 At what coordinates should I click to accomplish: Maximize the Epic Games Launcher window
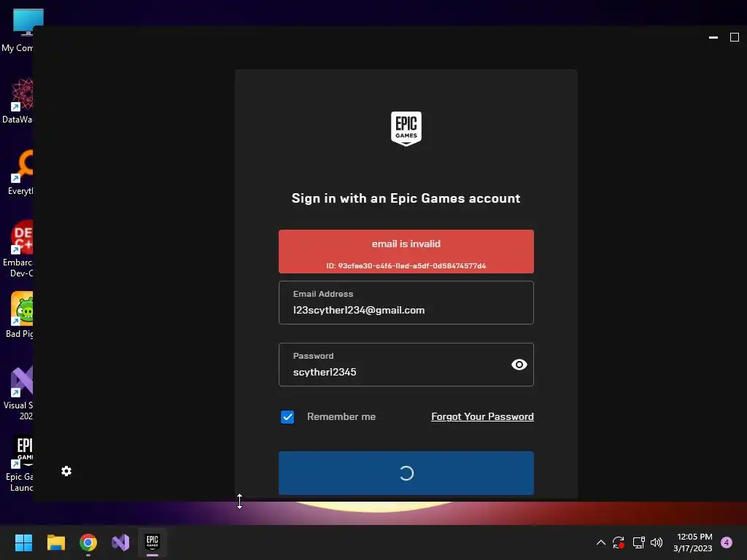click(x=734, y=37)
